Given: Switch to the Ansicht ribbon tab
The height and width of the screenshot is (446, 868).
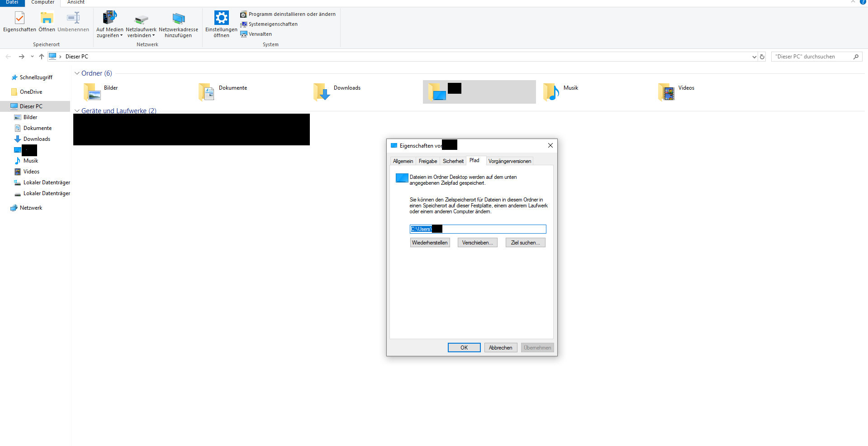Looking at the screenshot, I should coord(76,2).
